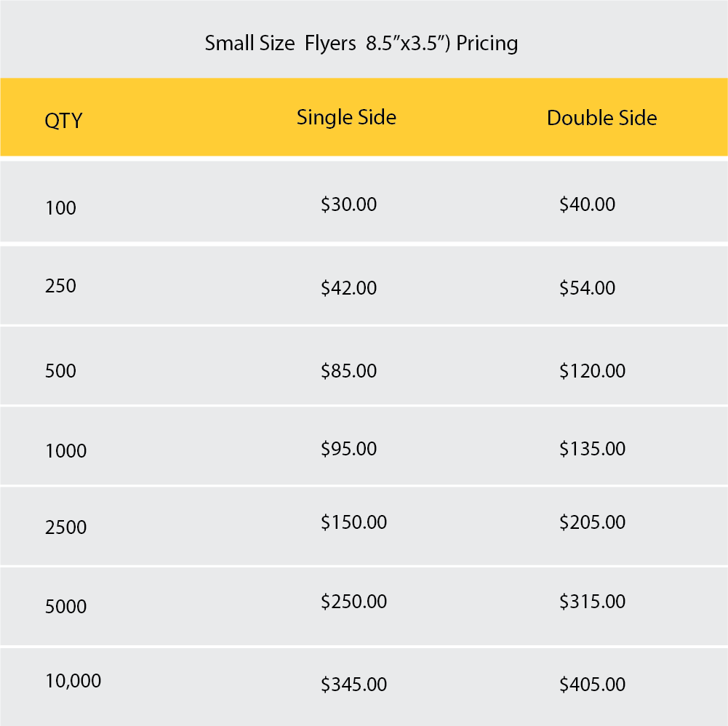Click the $42.00 single side price
The height and width of the screenshot is (726, 728).
coord(348,288)
